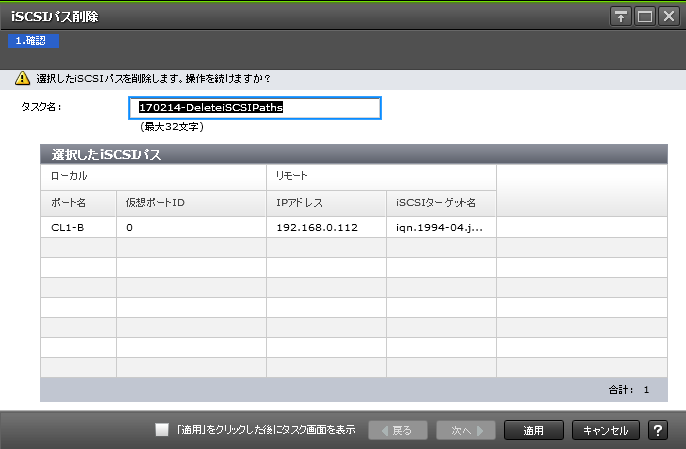Click the タスク名 input field

255,108
